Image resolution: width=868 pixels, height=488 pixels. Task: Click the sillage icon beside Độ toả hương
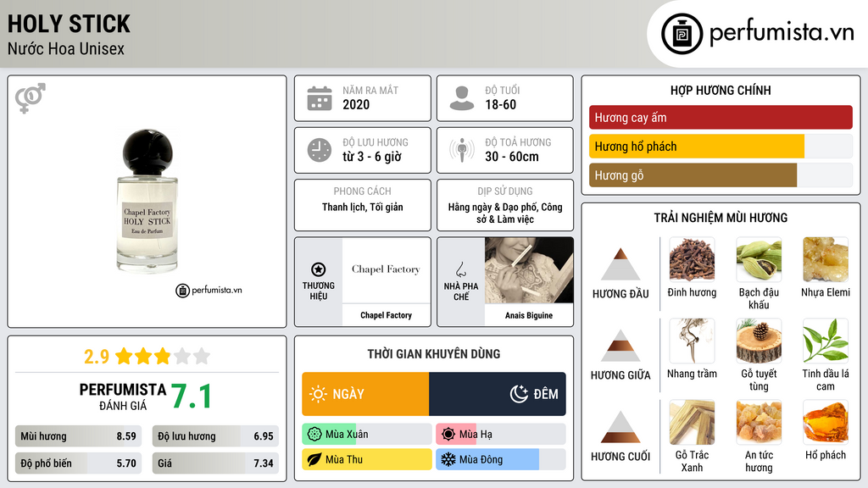click(x=462, y=150)
